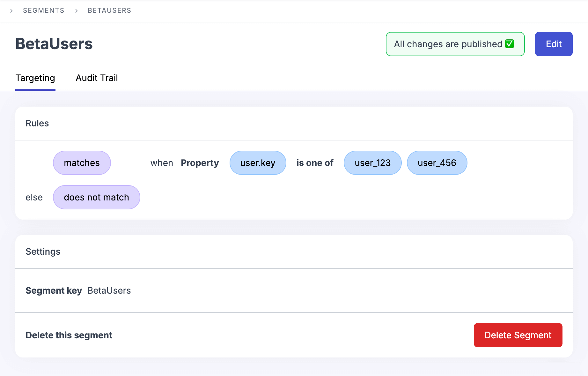Click the green checkmark icon in published badge

click(510, 44)
